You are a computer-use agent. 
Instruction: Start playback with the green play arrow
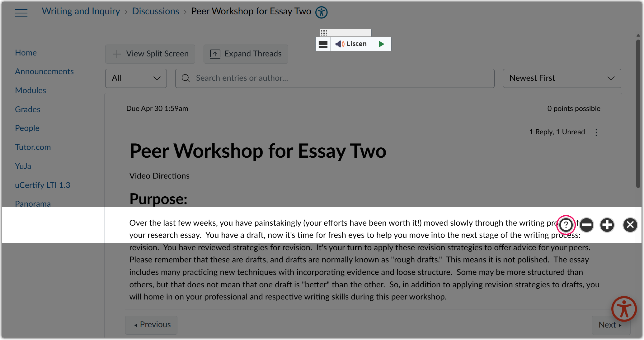[x=381, y=44]
